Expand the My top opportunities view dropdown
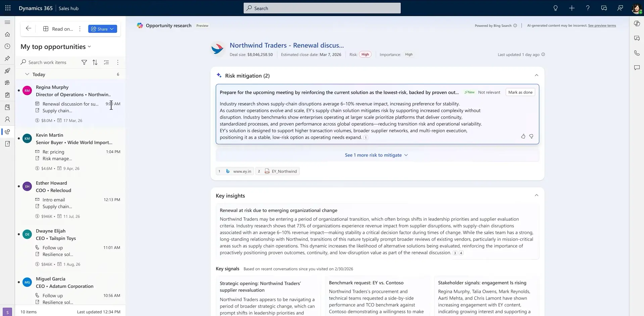The width and height of the screenshot is (644, 316). [89, 47]
